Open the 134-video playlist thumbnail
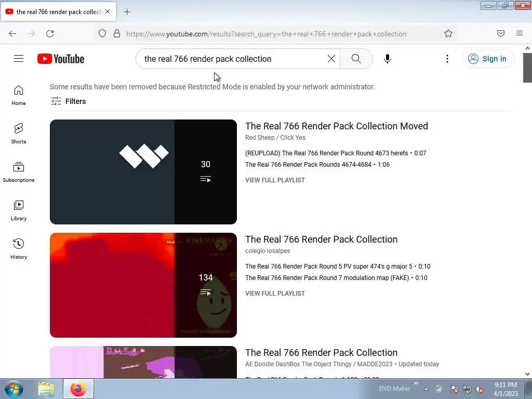532x399 pixels. click(x=143, y=285)
